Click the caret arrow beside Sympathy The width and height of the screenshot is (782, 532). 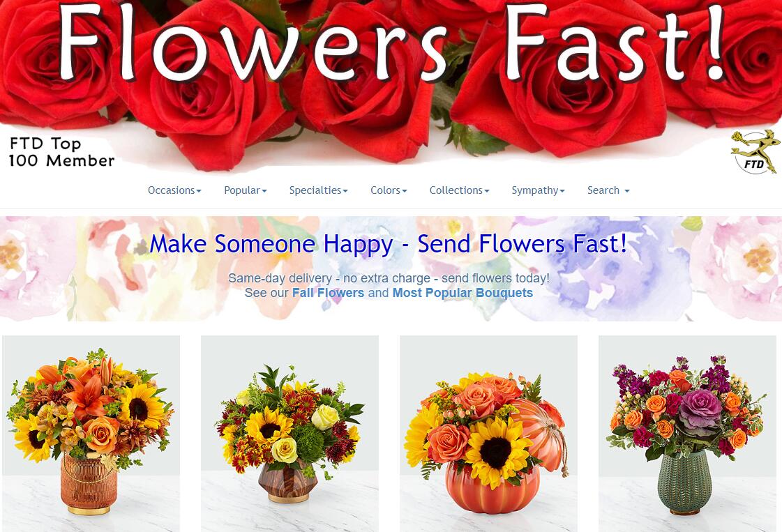562,191
